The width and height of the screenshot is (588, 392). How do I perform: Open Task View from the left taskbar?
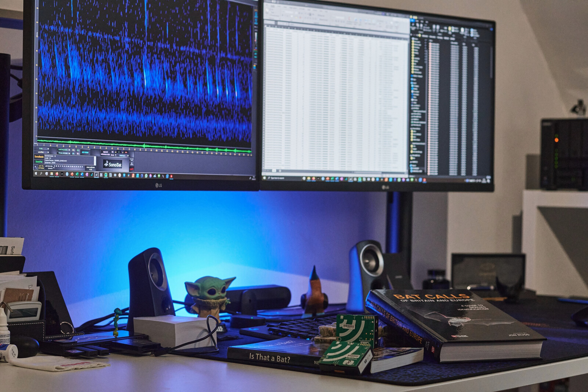pos(46,174)
